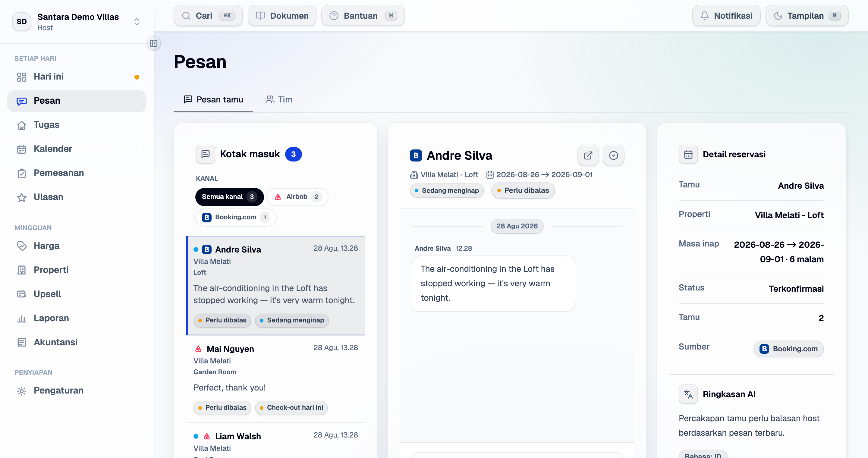The height and width of the screenshot is (458, 868).
Task: Click the Tugas house icon in sidebar
Action: (x=22, y=125)
